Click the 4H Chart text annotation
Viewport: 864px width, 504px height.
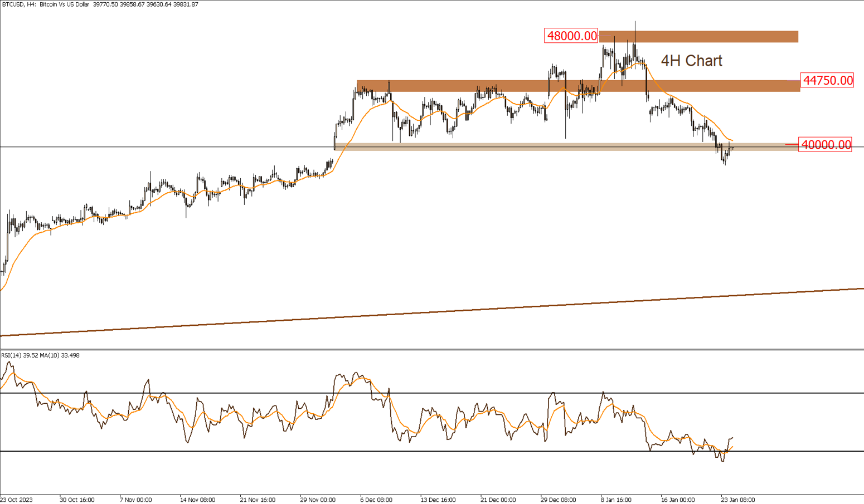coord(691,61)
